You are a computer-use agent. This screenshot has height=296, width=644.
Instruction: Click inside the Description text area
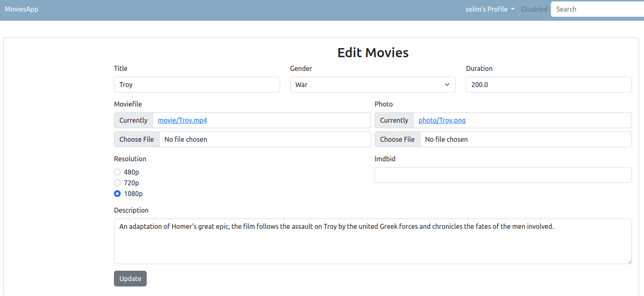tap(373, 241)
